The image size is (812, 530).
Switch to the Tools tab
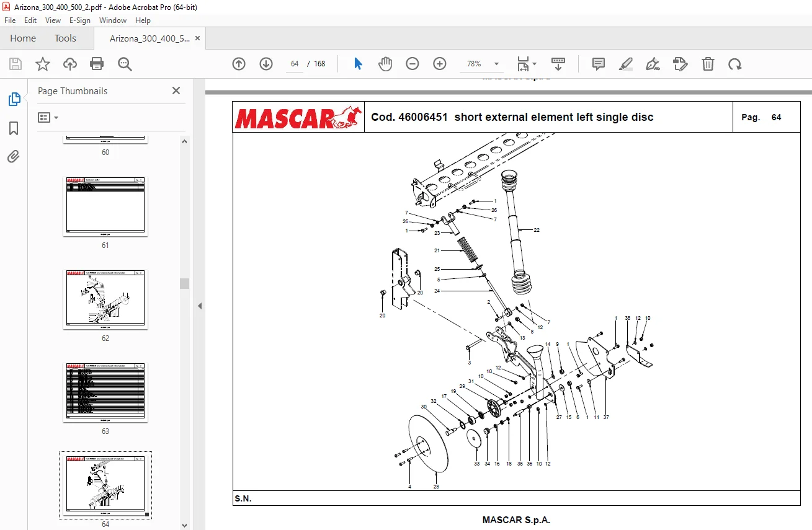[x=65, y=38]
